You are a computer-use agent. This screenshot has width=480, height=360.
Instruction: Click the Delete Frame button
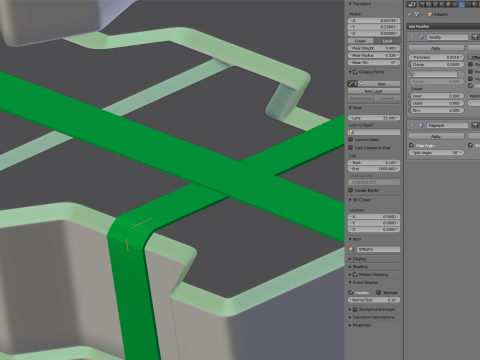(361, 98)
